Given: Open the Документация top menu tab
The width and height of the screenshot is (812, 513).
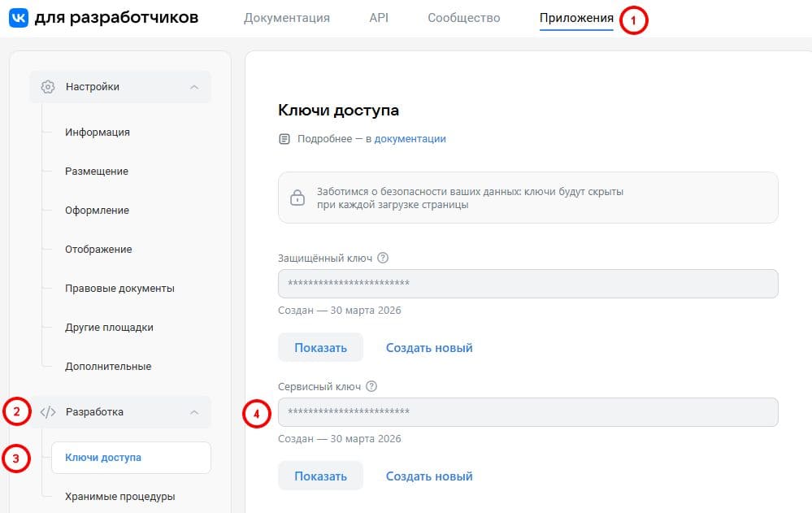Looking at the screenshot, I should tap(286, 18).
